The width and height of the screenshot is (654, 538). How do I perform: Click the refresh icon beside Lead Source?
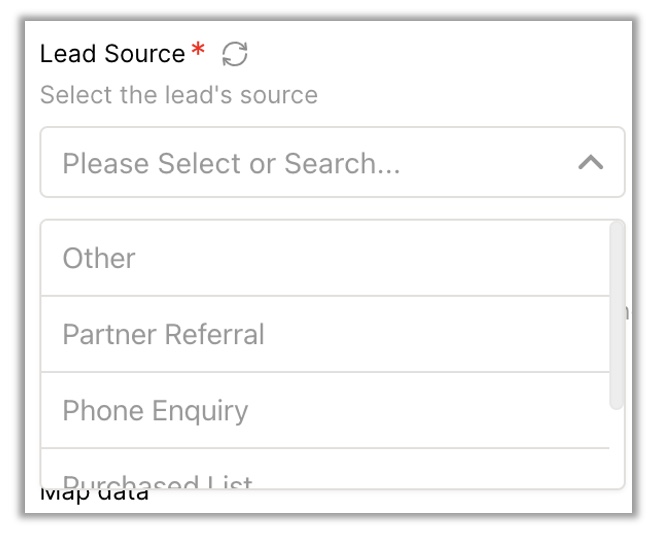pyautogui.click(x=235, y=54)
